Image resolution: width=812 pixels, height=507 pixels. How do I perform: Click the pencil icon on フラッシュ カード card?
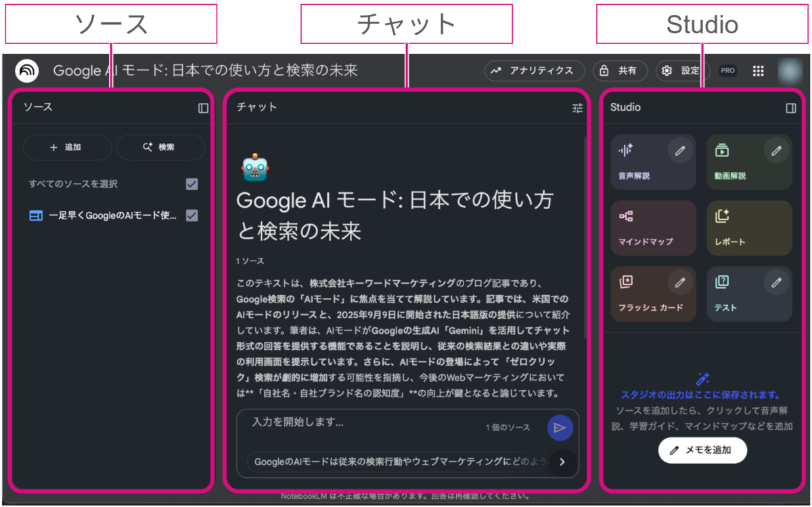coord(679,282)
